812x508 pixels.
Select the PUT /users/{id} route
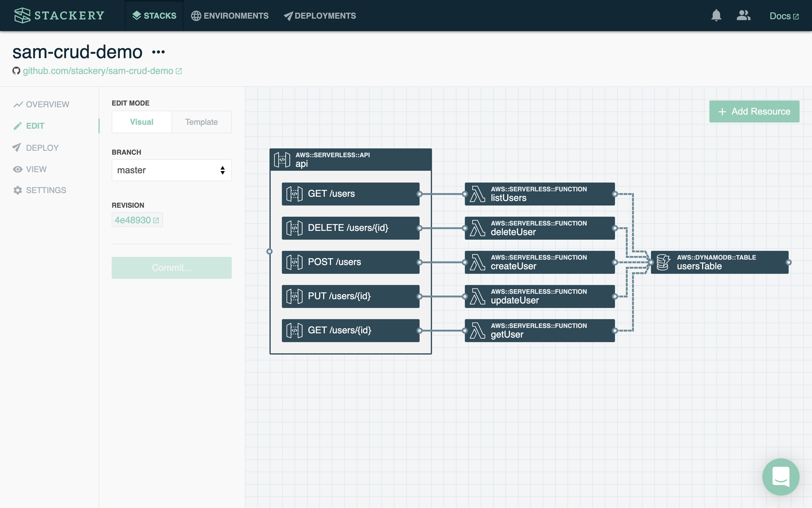(x=351, y=296)
